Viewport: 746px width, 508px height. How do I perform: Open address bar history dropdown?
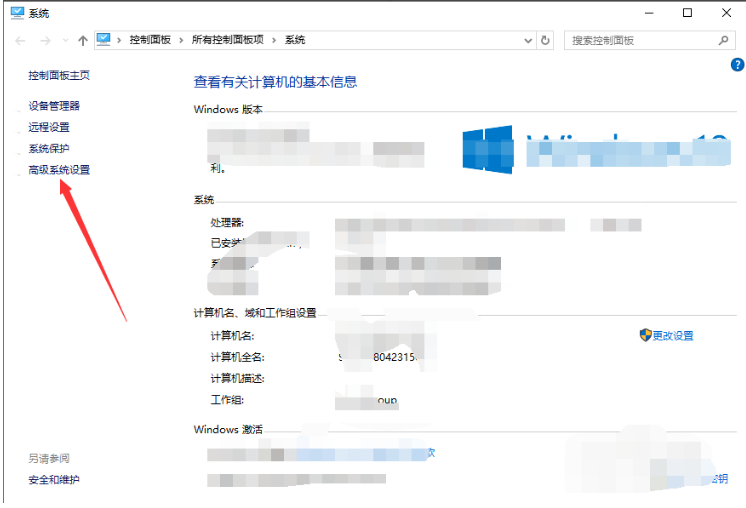[528, 41]
